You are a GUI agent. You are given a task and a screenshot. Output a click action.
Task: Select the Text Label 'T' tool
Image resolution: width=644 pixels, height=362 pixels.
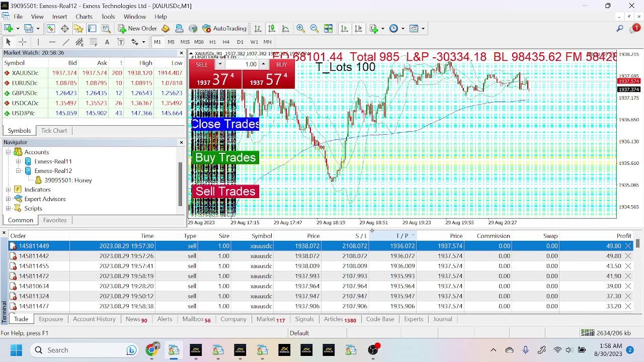pyautogui.click(x=121, y=42)
